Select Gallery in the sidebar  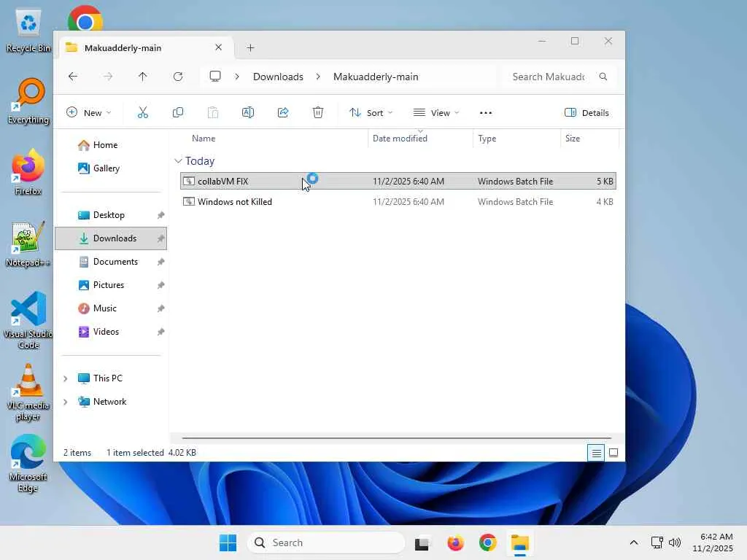111,168
